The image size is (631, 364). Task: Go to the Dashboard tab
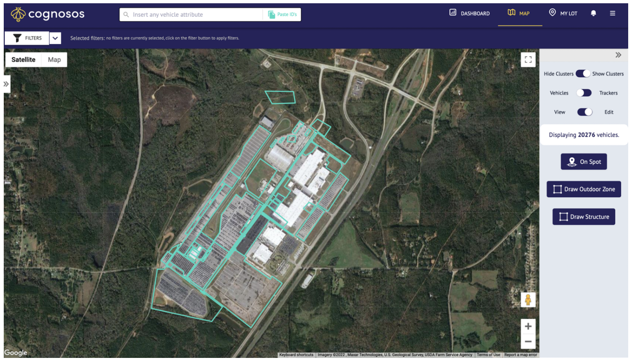pyautogui.click(x=470, y=13)
